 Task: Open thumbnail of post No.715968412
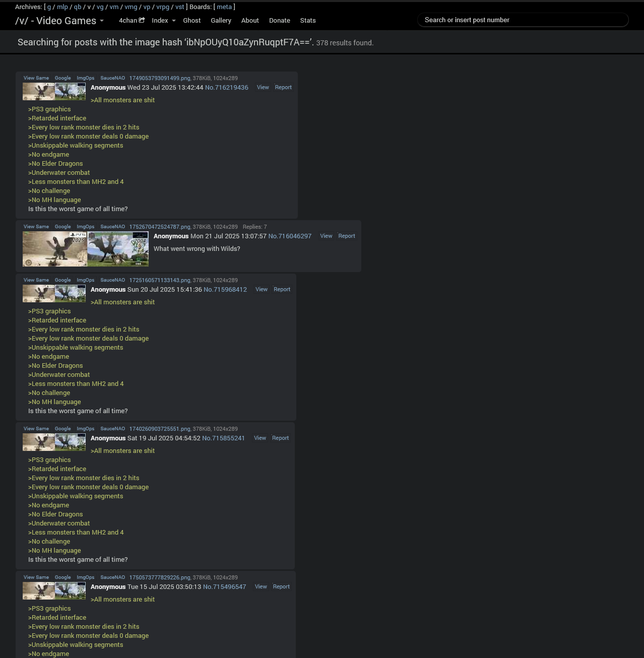click(54, 294)
